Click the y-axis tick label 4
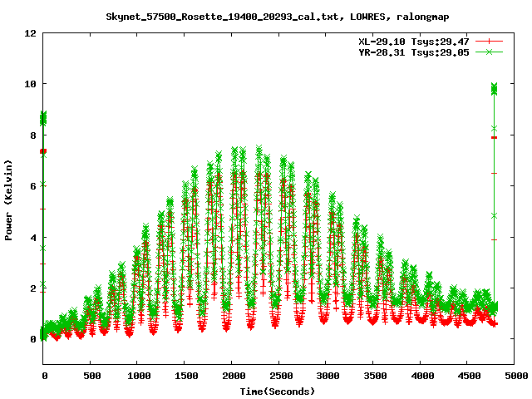Image resolution: width=532 pixels, height=399 pixels. click(x=33, y=238)
